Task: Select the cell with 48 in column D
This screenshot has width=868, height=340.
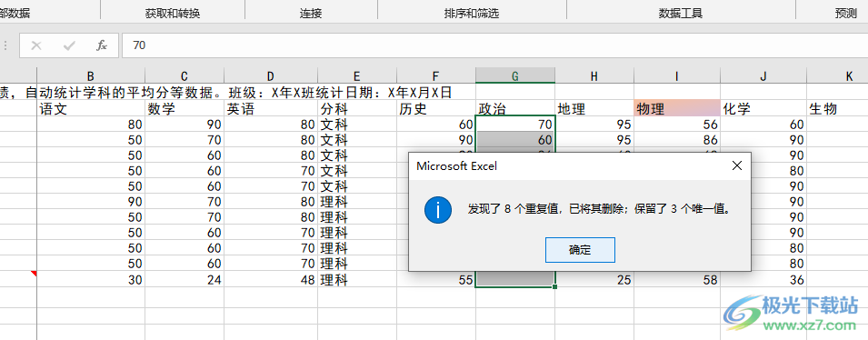Action: point(271,280)
